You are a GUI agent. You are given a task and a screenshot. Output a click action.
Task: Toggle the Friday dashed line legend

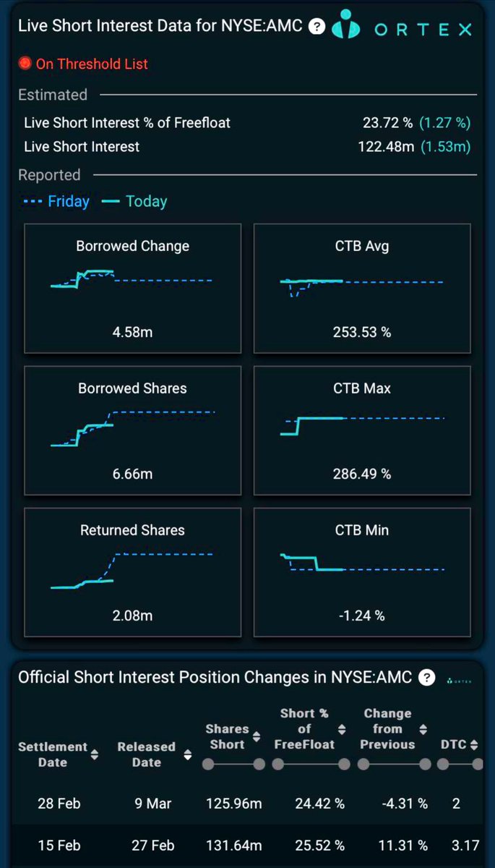coord(56,201)
